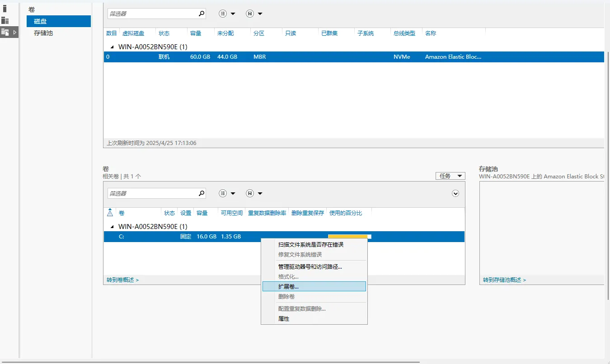Select 扫描文件系统是否存在错误 menu entry
610x364 pixels.
[x=311, y=245]
